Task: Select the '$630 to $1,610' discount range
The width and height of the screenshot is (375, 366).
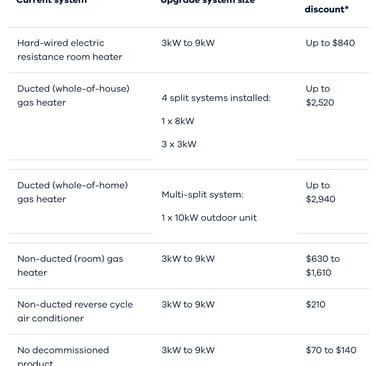Action: click(323, 266)
